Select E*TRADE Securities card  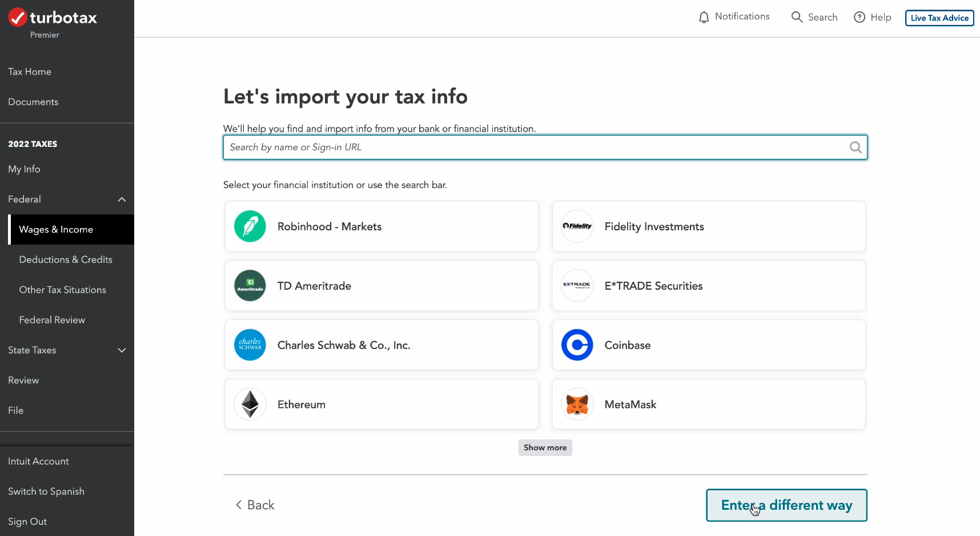click(x=709, y=286)
